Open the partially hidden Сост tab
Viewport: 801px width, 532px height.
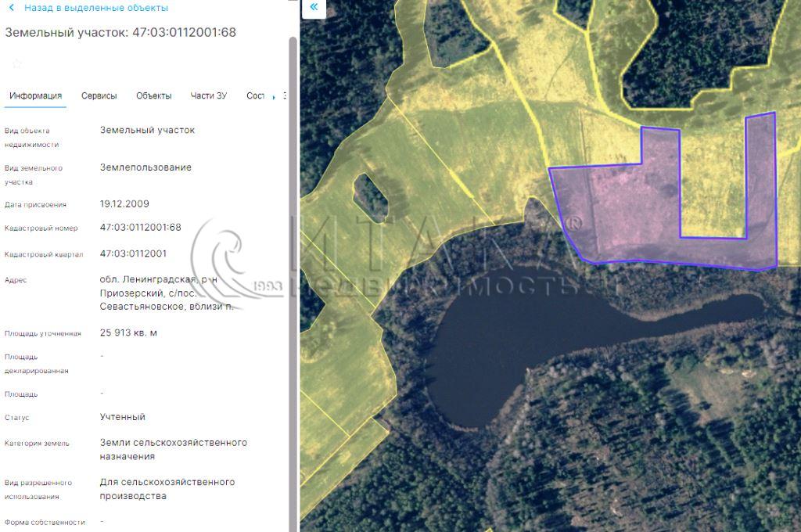click(x=255, y=95)
